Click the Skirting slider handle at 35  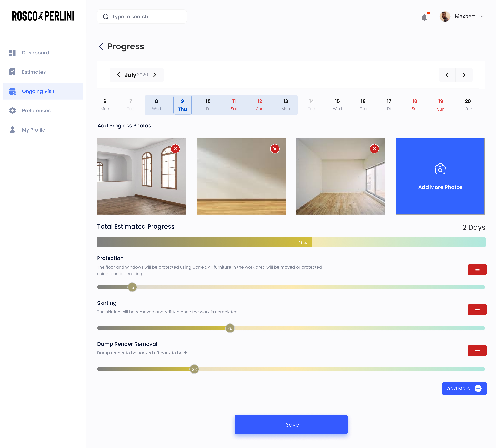tap(230, 328)
